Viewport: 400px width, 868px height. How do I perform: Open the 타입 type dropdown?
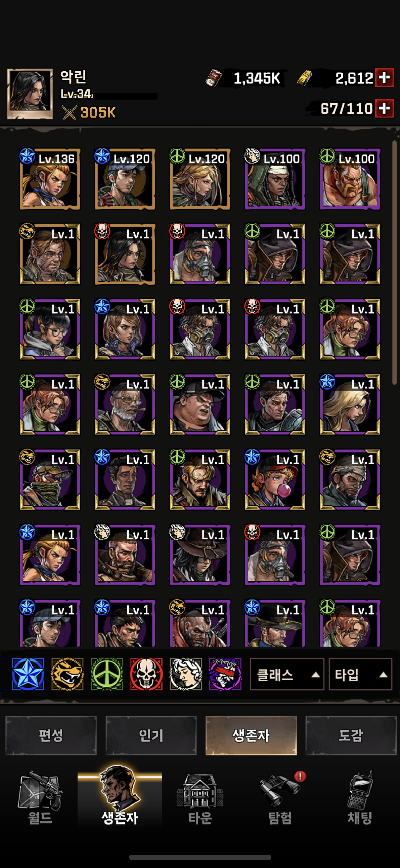[x=360, y=674]
